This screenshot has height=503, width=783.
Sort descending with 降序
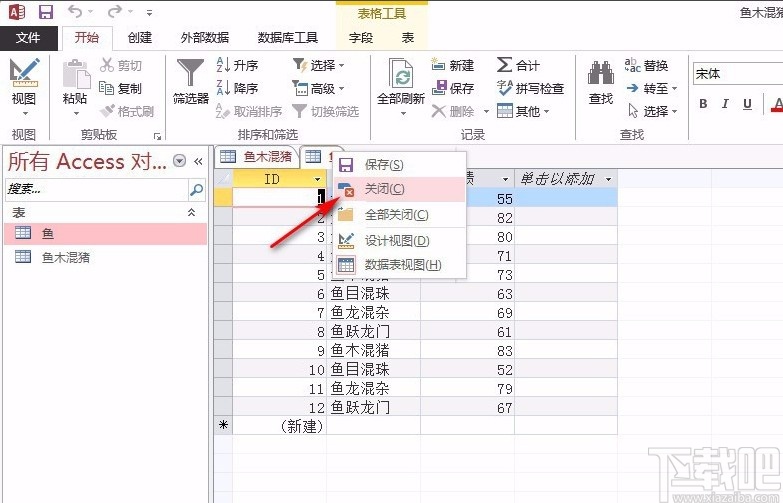coord(237,88)
